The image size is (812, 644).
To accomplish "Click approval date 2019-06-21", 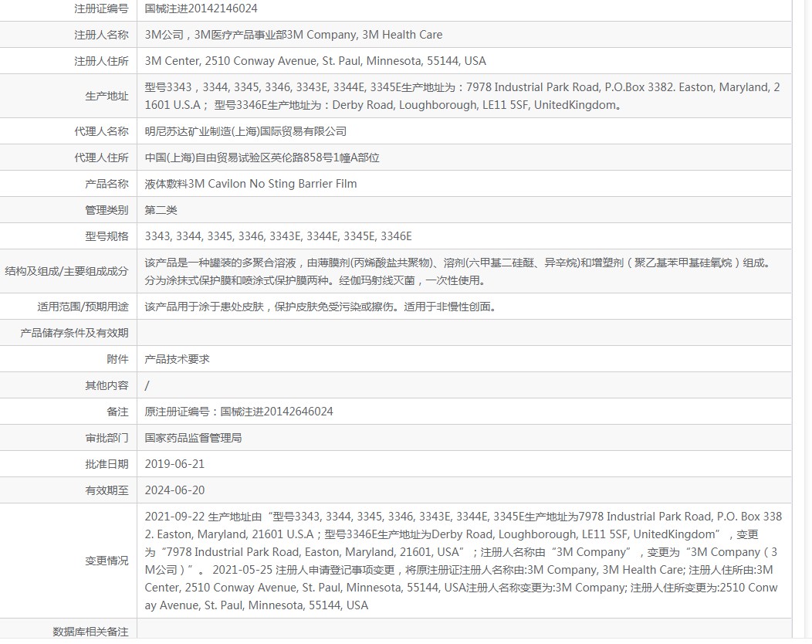I will coord(174,464).
